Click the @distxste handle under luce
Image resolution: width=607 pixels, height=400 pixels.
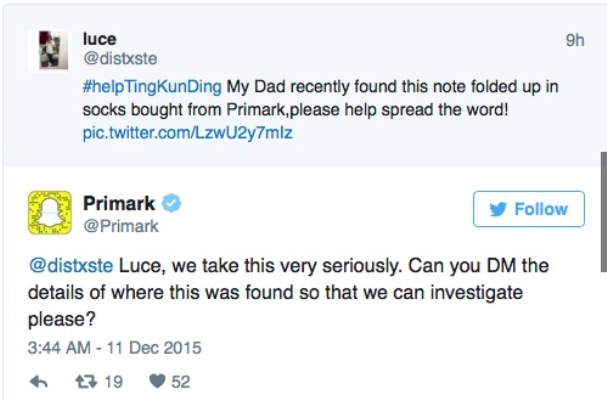pos(119,60)
